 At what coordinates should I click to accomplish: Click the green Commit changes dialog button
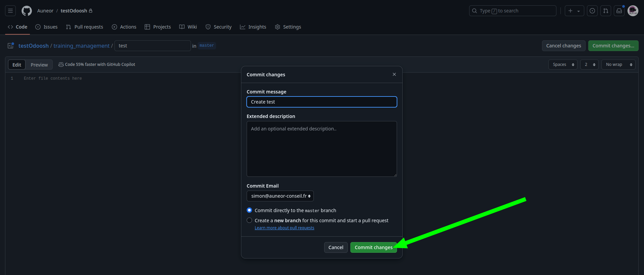(x=373, y=247)
